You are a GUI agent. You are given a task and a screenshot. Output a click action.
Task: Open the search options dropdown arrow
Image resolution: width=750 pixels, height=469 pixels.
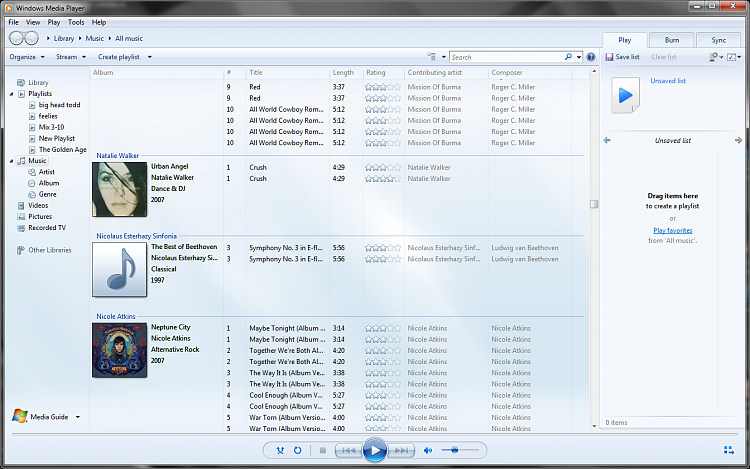click(x=579, y=57)
